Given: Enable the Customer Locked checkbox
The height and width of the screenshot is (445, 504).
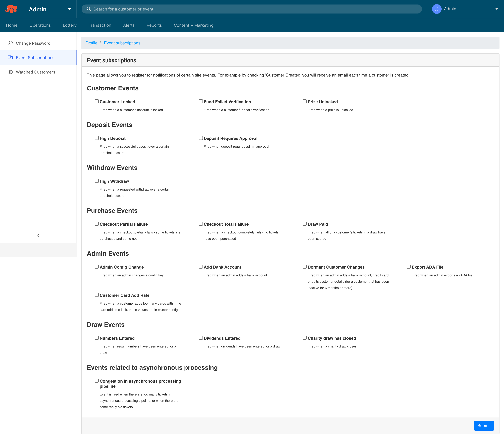Looking at the screenshot, I should pos(97,101).
